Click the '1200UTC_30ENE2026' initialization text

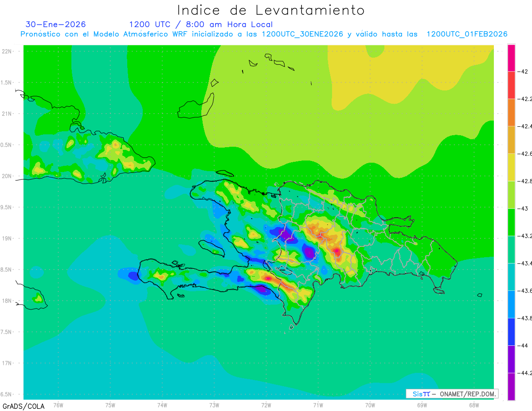click(x=302, y=35)
